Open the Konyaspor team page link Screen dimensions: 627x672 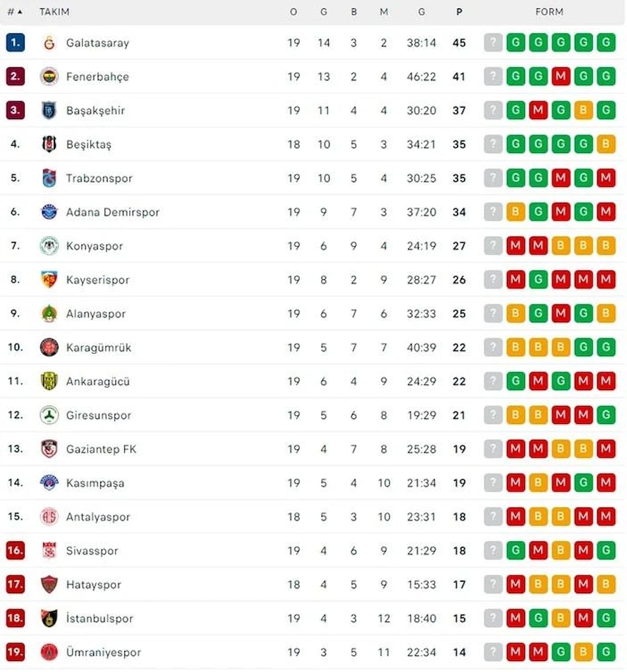[95, 246]
